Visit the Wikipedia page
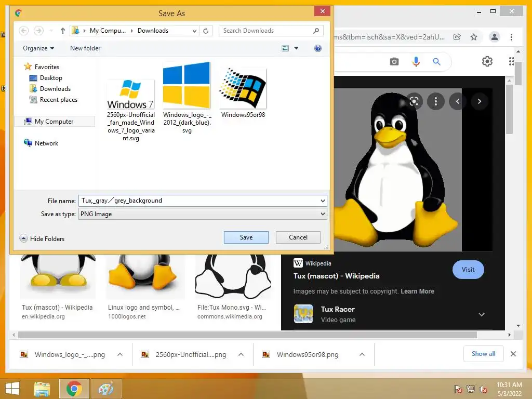This screenshot has height=399, width=532. coord(468,270)
